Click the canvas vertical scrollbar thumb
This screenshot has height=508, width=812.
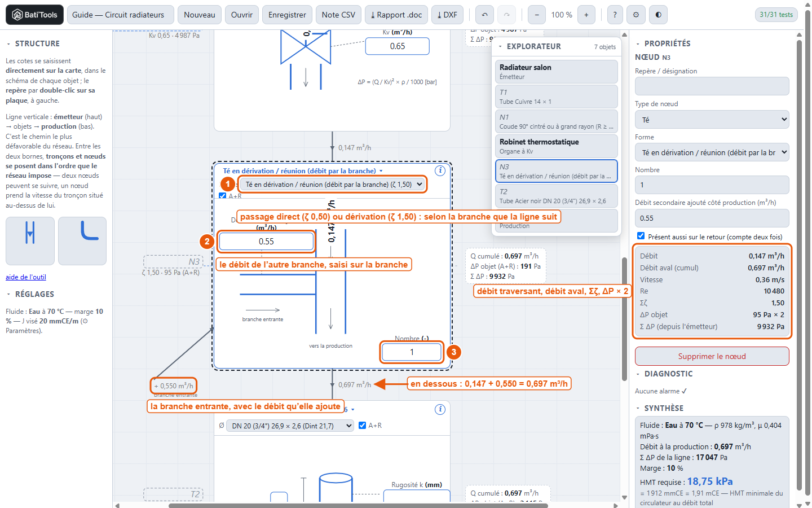tap(624, 319)
